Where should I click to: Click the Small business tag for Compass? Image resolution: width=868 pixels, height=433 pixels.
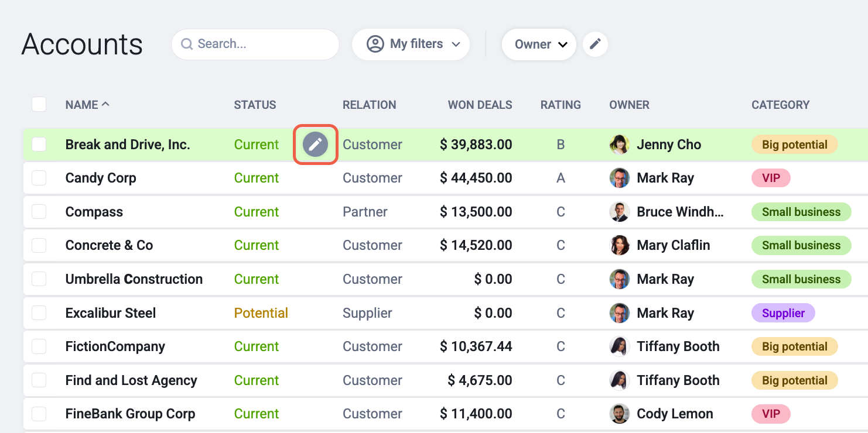[x=801, y=212]
